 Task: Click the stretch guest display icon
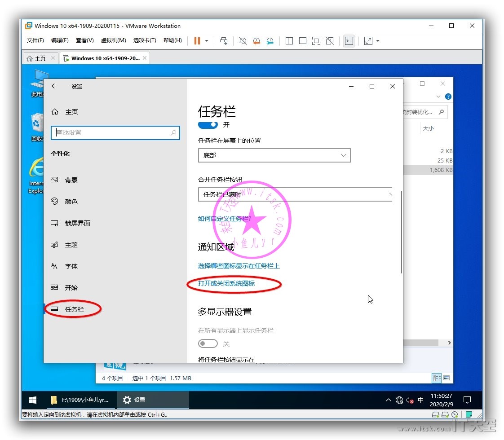click(x=368, y=41)
